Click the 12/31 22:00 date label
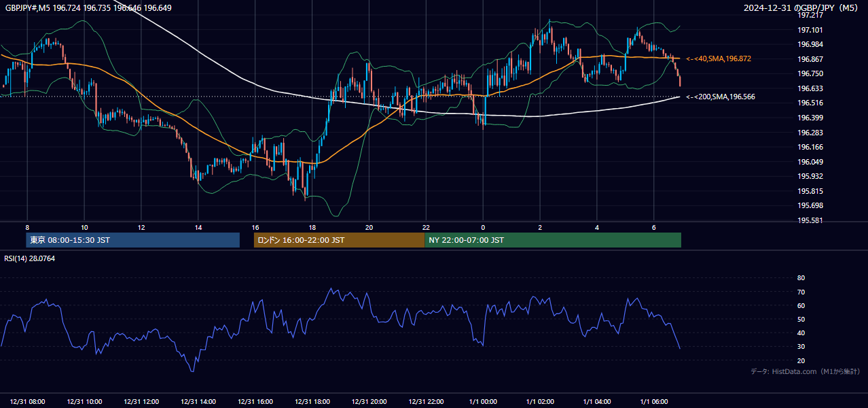This screenshot has width=868, height=408. click(426, 402)
